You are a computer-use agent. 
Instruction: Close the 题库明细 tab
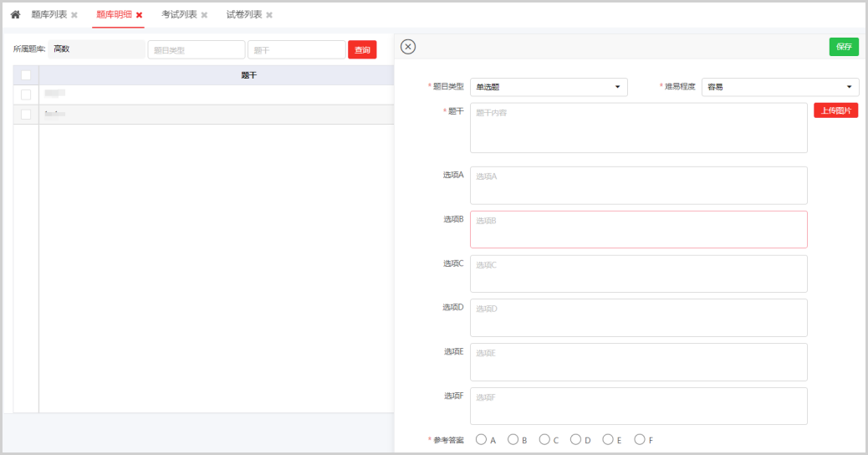pos(140,15)
